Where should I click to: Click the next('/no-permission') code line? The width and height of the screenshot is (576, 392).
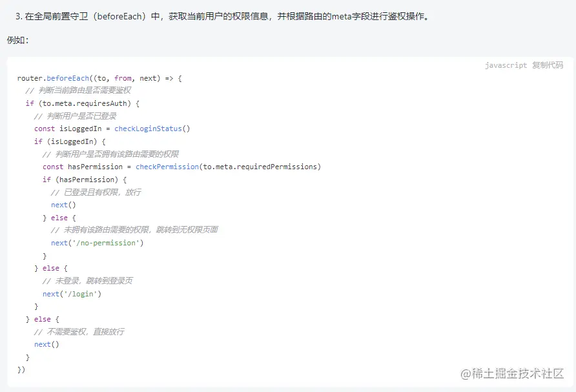pyautogui.click(x=98, y=243)
